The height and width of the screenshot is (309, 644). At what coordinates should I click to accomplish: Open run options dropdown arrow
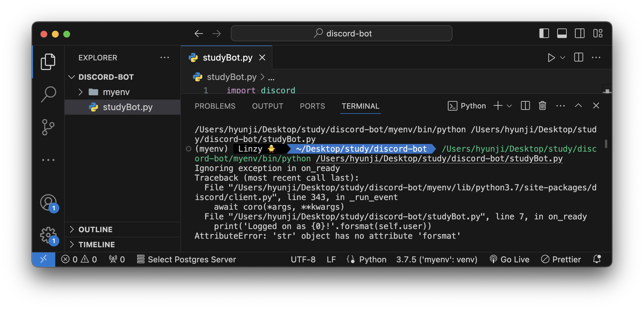[563, 58]
